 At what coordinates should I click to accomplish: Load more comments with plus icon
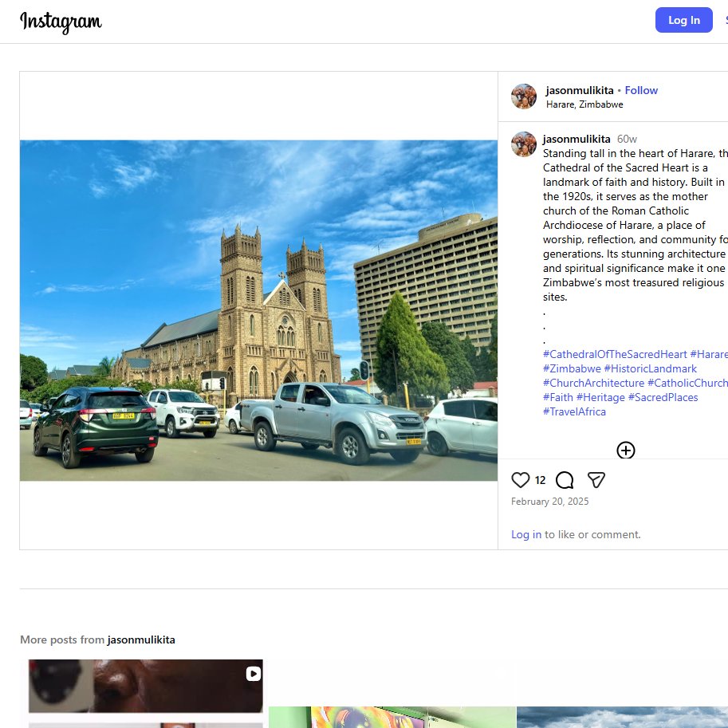[625, 450]
